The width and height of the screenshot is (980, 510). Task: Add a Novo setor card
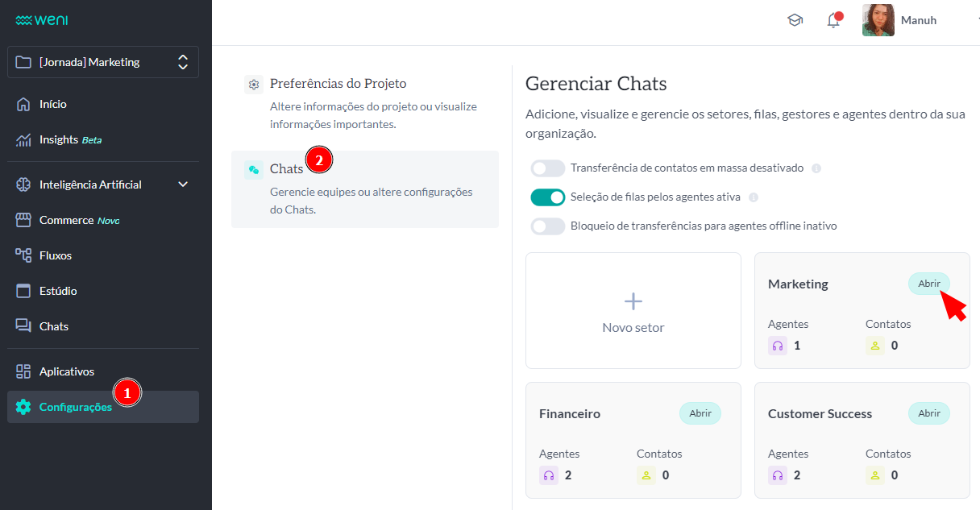coord(633,311)
